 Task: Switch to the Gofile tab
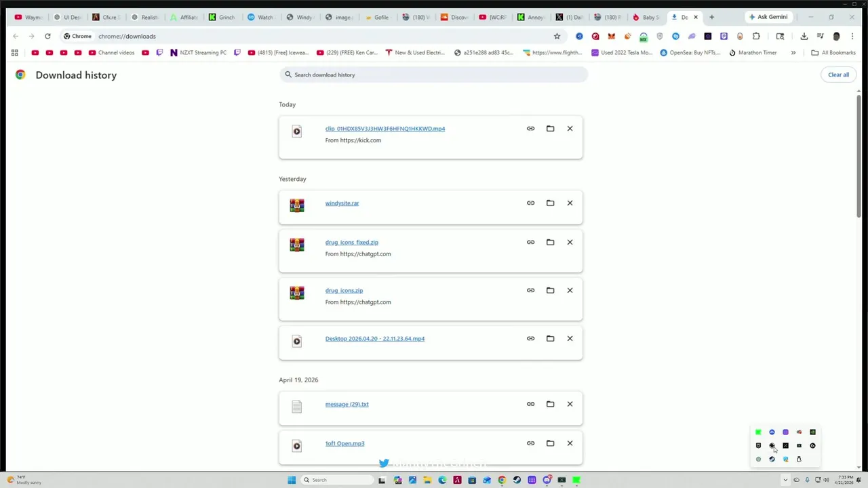tap(377, 17)
